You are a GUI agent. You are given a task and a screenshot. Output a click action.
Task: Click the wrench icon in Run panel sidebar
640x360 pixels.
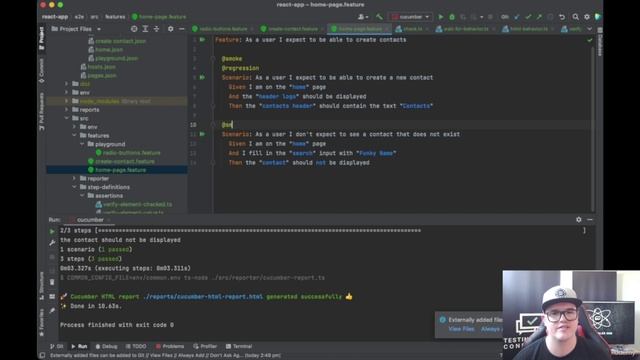tap(52, 243)
